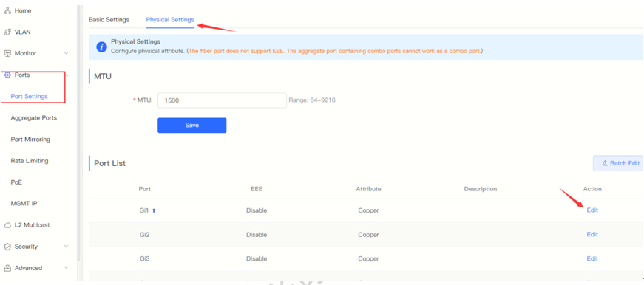This screenshot has height=285, width=644.
Task: Open the MGMT IP page
Action: (24, 203)
